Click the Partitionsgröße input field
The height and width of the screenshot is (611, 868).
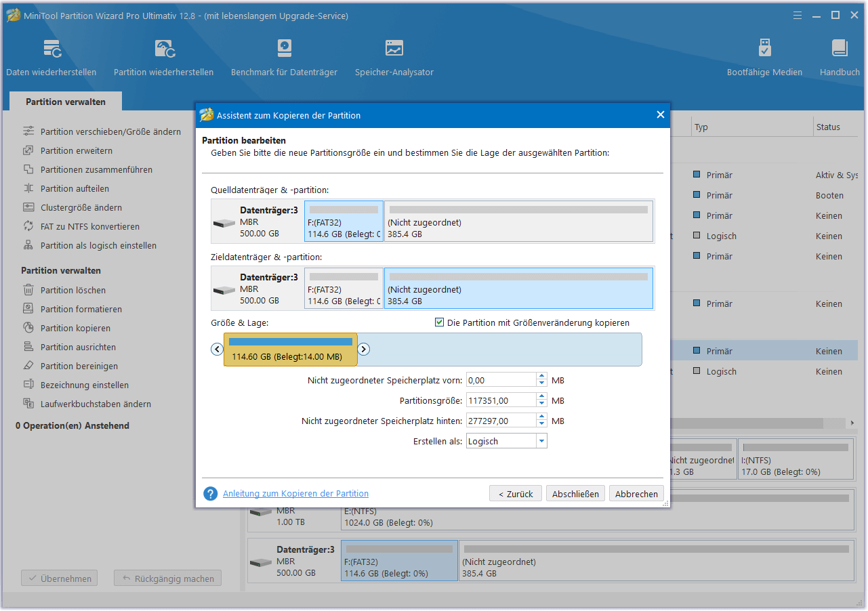pyautogui.click(x=501, y=400)
